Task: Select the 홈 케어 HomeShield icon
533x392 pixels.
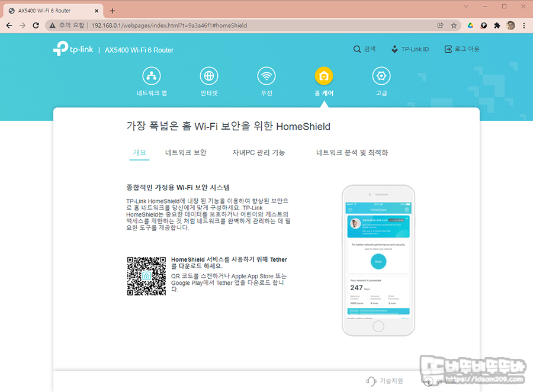Action: [x=323, y=76]
